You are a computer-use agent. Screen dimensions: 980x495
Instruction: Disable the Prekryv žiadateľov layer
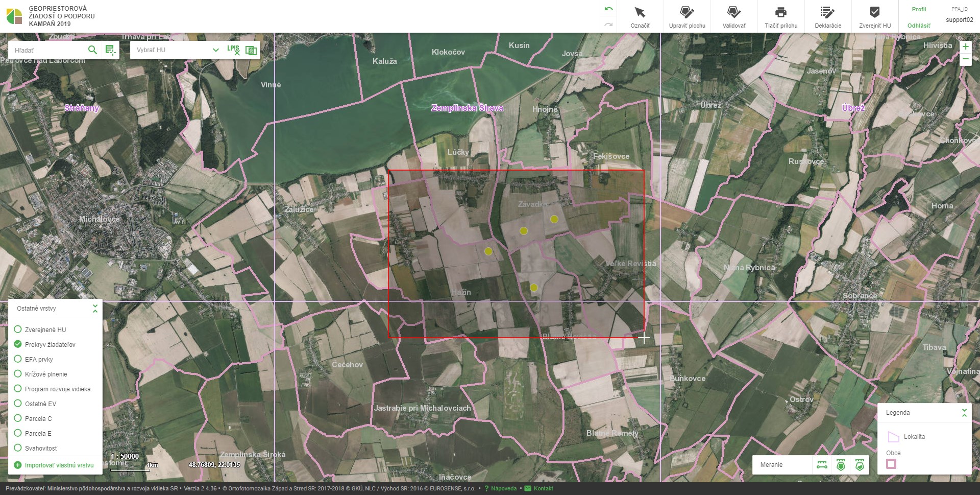18,344
